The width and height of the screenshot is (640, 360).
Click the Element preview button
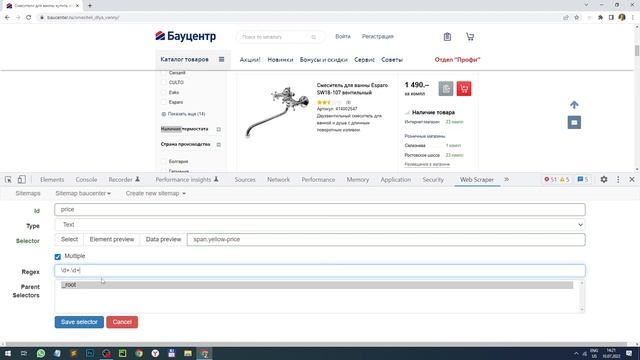click(x=112, y=240)
